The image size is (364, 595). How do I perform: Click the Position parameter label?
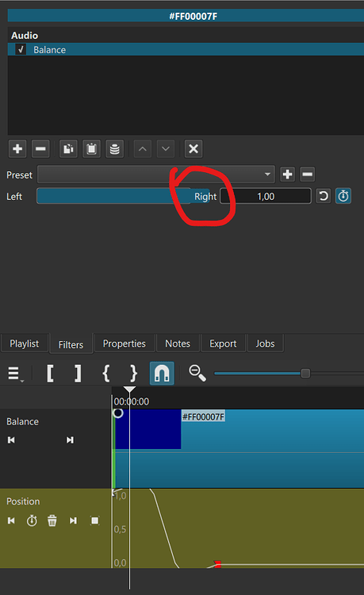23,501
